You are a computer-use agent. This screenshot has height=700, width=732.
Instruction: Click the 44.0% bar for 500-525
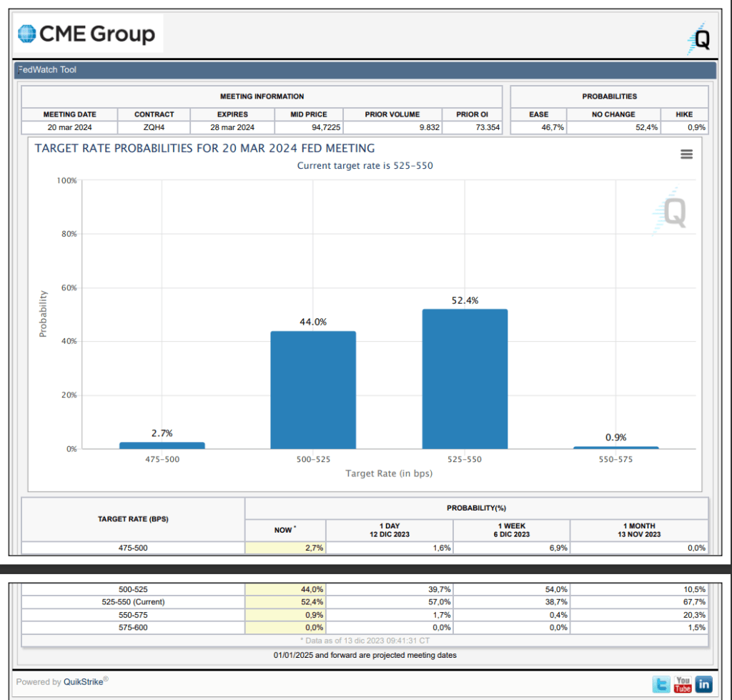pyautogui.click(x=313, y=390)
